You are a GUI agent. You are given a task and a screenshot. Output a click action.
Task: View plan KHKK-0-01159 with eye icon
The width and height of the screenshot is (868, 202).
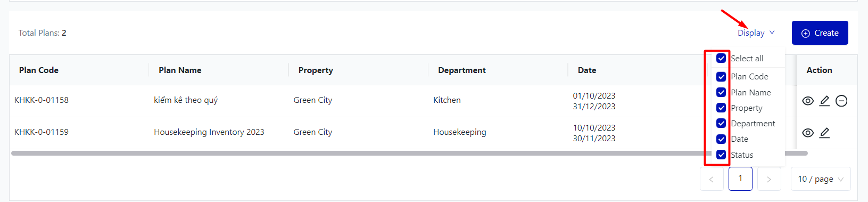tap(808, 133)
